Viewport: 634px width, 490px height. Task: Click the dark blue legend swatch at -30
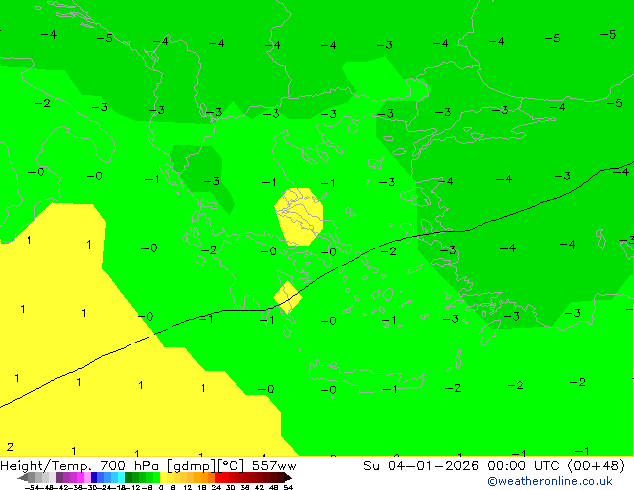94,477
